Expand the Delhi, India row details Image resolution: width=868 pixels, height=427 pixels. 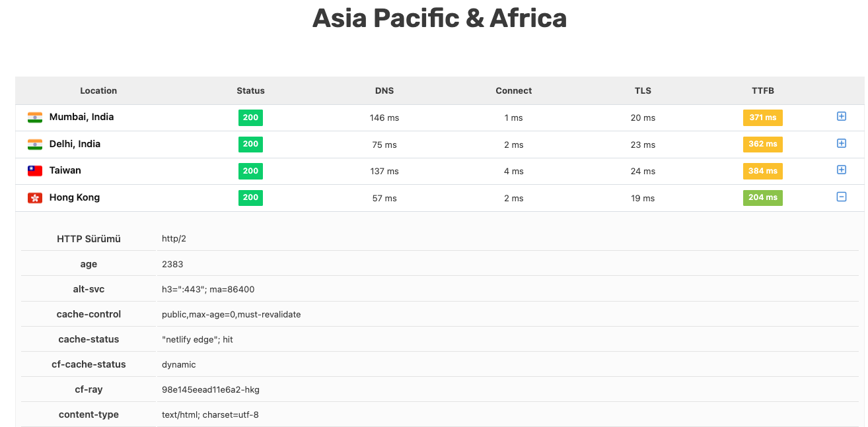842,143
